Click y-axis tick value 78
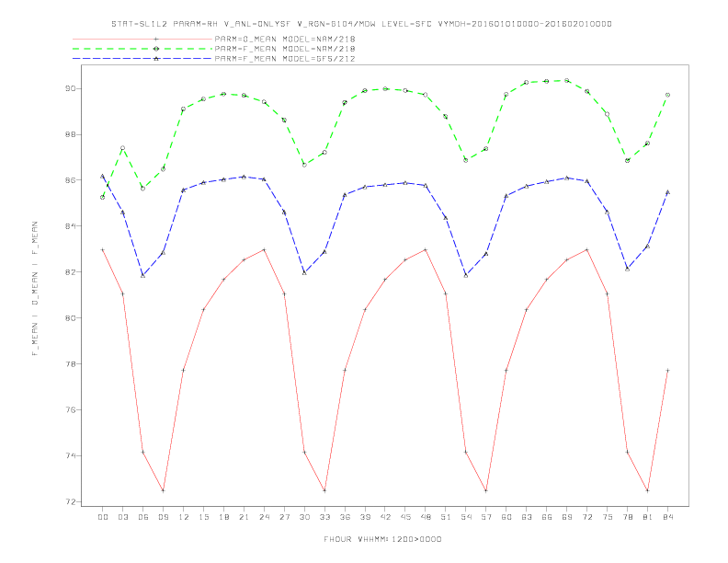The image size is (728, 563). pyautogui.click(x=71, y=364)
